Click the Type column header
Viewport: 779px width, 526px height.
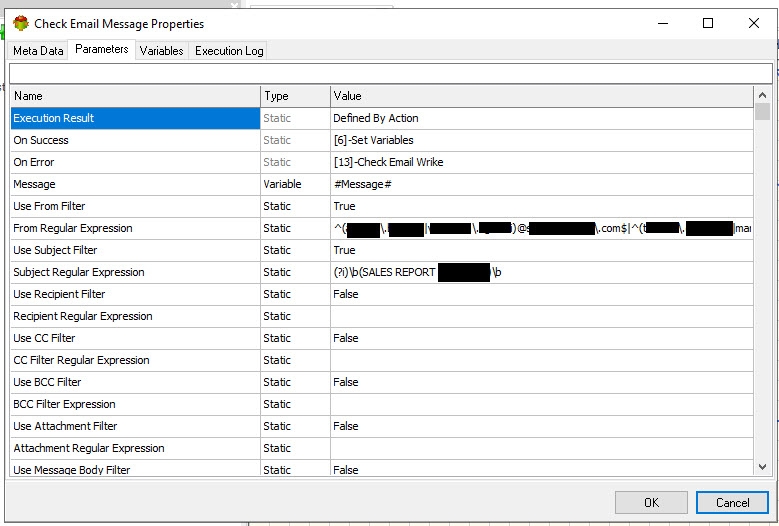coord(295,96)
